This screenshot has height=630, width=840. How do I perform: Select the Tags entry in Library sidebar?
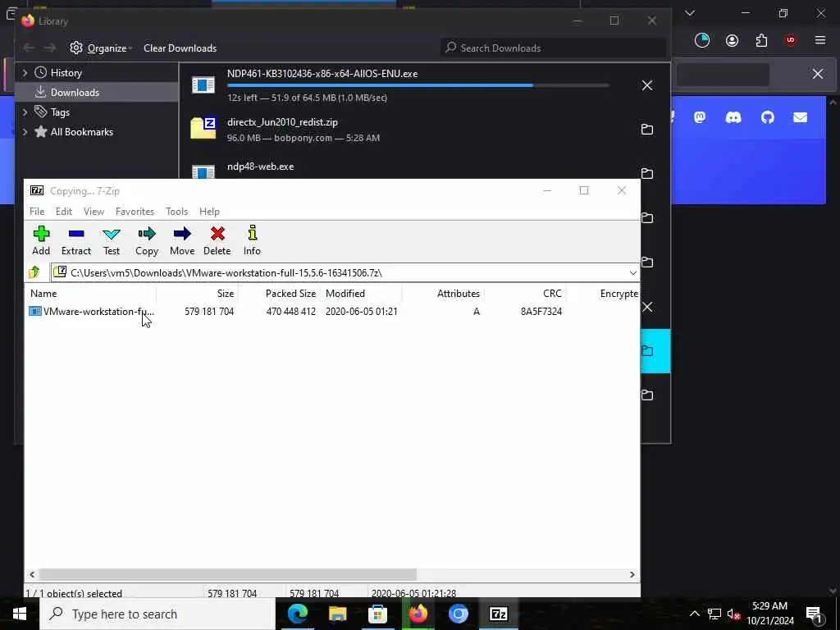[60, 112]
